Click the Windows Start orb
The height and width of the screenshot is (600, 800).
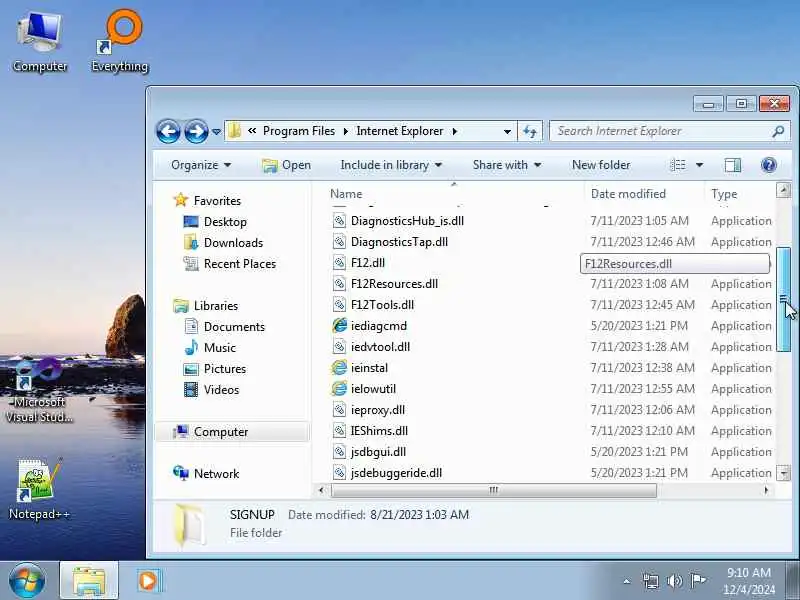[27, 581]
